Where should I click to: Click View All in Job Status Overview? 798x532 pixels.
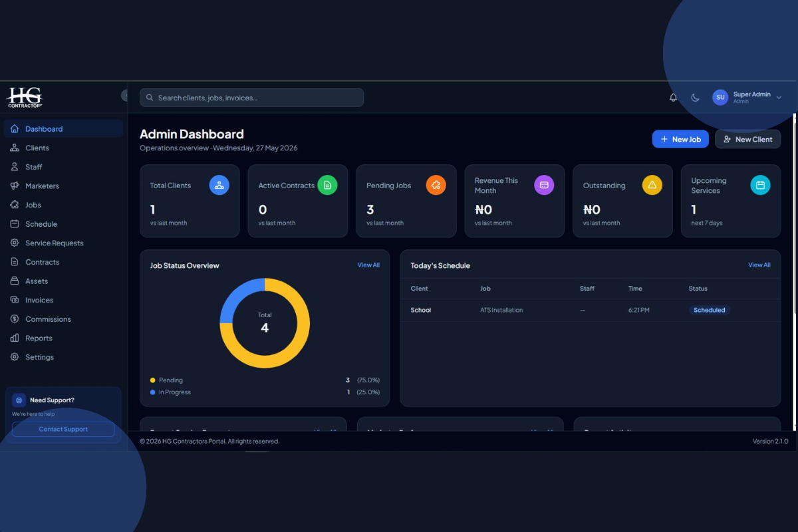pyautogui.click(x=368, y=265)
